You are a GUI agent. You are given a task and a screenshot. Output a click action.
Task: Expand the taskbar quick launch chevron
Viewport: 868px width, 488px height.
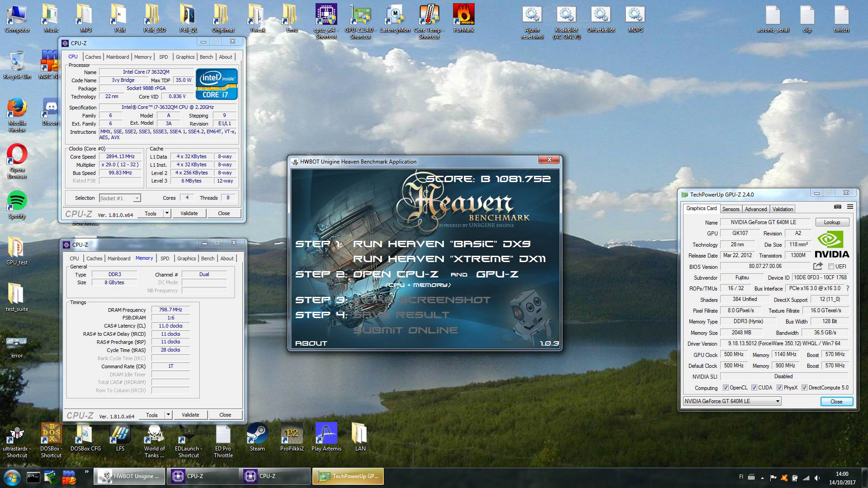(x=86, y=472)
